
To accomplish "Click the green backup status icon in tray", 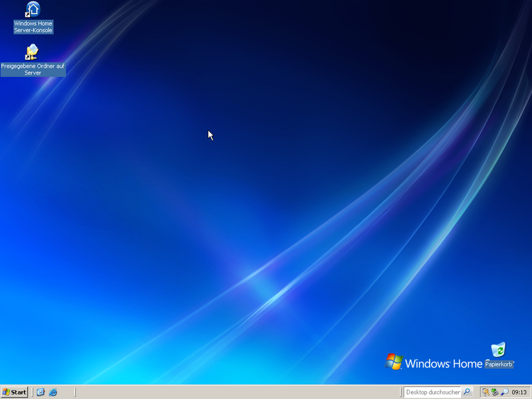I will click(x=494, y=392).
